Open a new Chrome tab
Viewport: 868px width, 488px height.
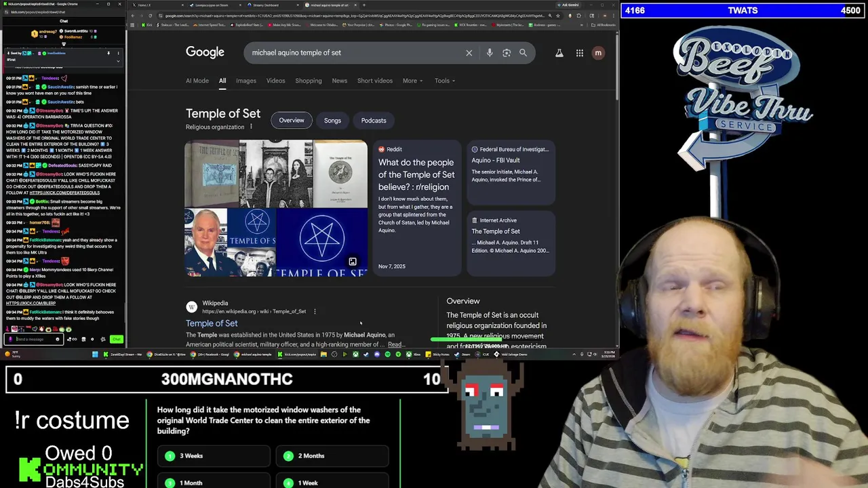click(364, 5)
